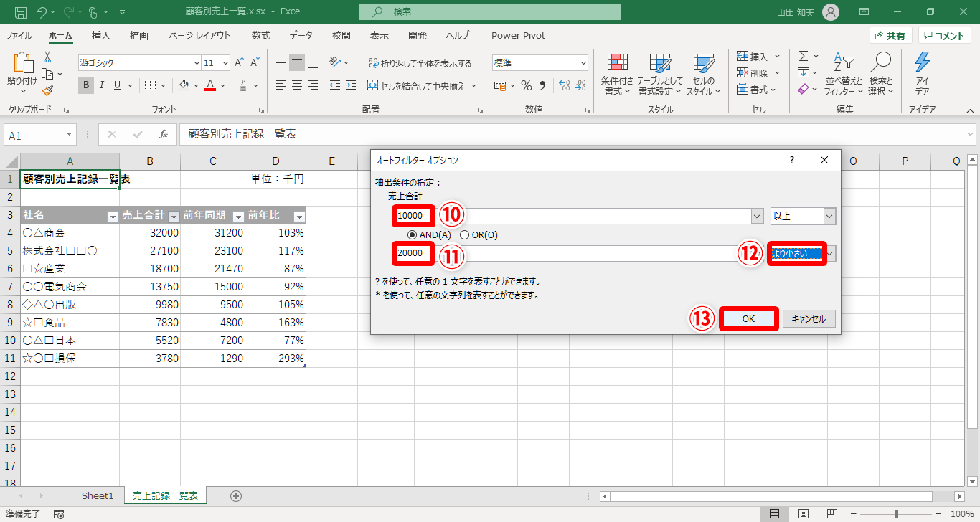Click the decrease decimal places icon
This screenshot has width=980, height=522.
580,86
